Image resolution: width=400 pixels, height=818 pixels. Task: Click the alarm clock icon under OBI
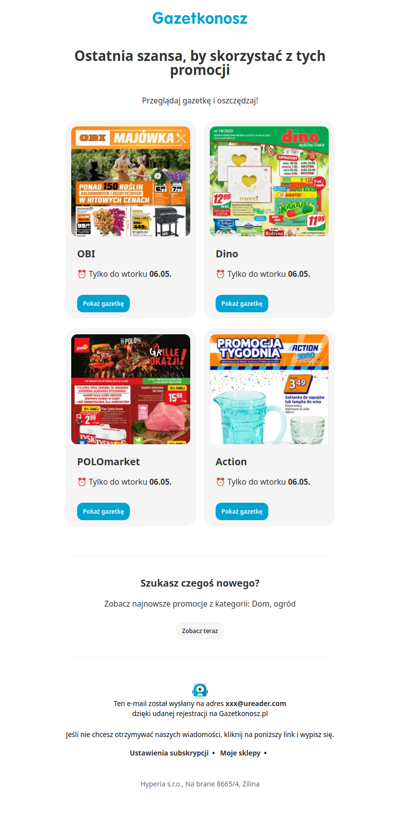[x=81, y=274]
